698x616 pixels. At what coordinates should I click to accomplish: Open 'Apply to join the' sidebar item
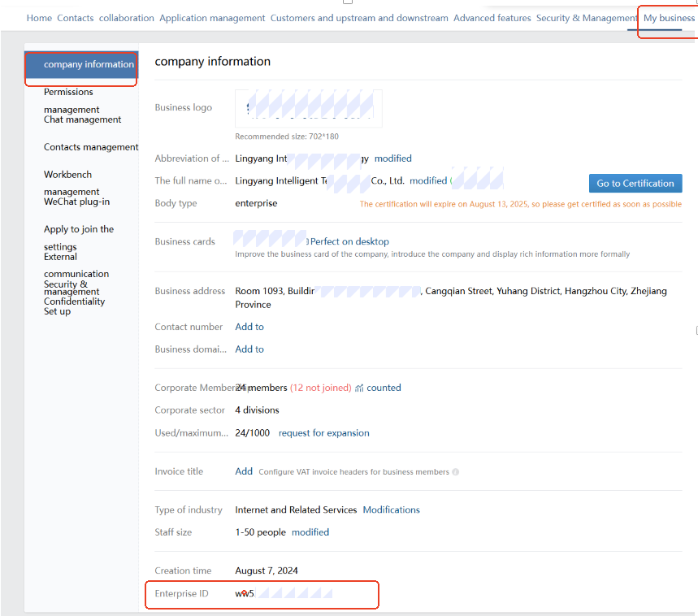point(79,230)
